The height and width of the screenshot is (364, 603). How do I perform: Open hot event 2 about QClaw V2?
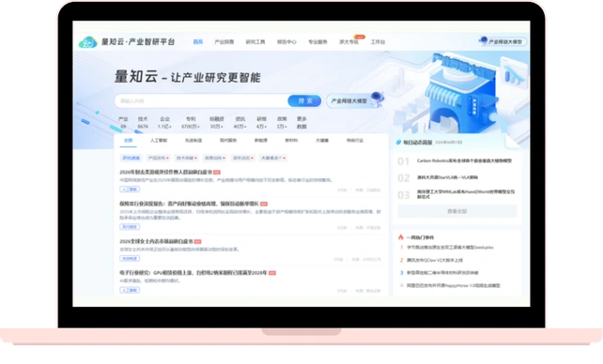(435, 260)
